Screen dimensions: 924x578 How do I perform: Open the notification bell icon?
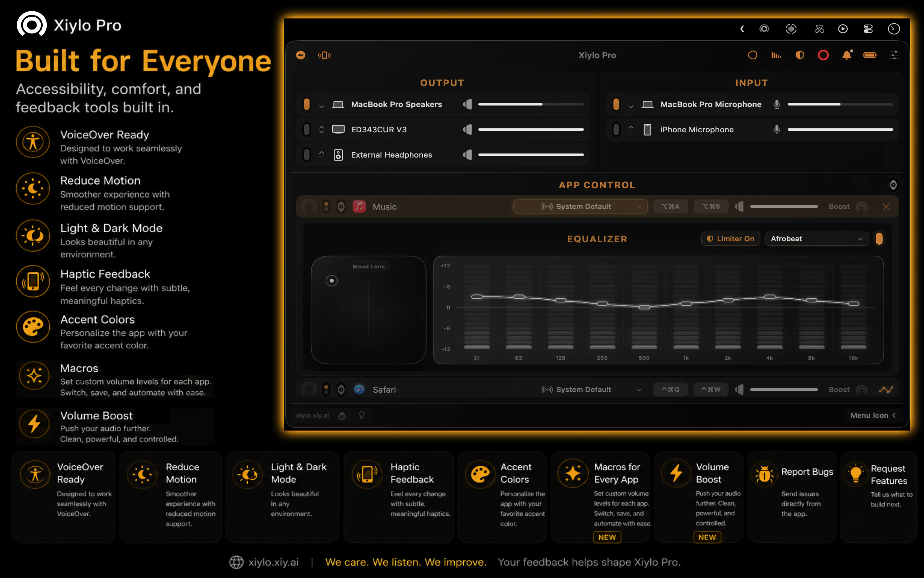847,56
